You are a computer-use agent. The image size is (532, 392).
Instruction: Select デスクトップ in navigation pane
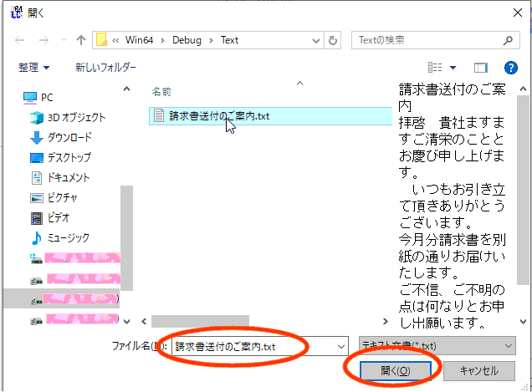click(x=67, y=157)
